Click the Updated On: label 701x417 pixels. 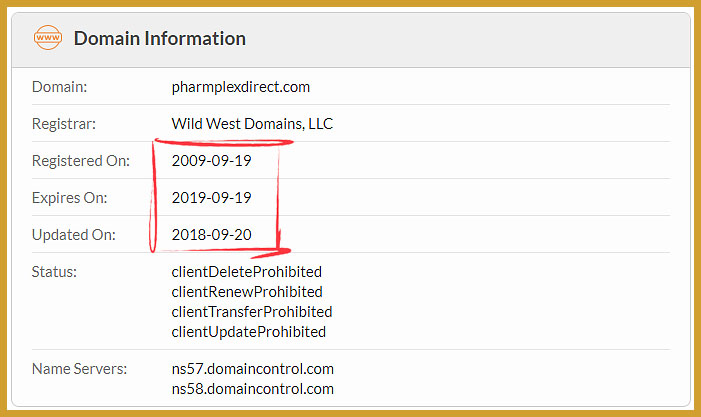(74, 235)
